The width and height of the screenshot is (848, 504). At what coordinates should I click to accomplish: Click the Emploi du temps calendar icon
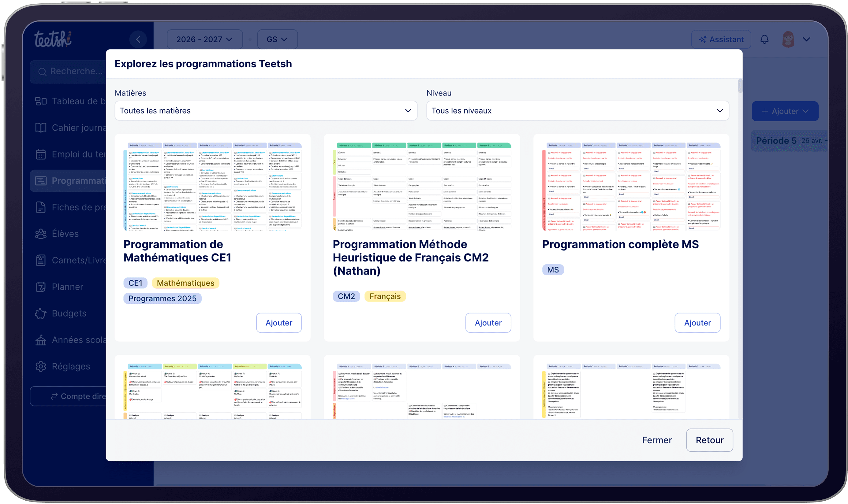(41, 154)
